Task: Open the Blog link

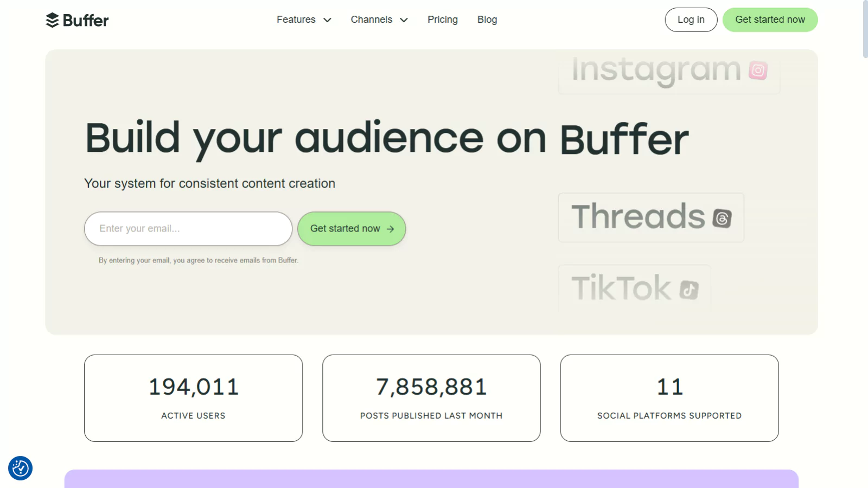Action: point(487,20)
